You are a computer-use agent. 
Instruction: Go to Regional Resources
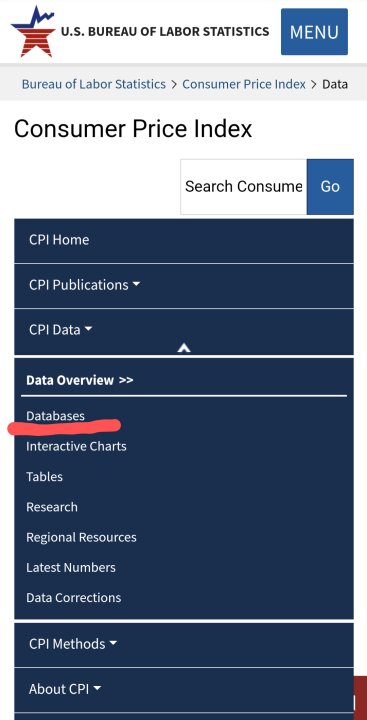(81, 537)
